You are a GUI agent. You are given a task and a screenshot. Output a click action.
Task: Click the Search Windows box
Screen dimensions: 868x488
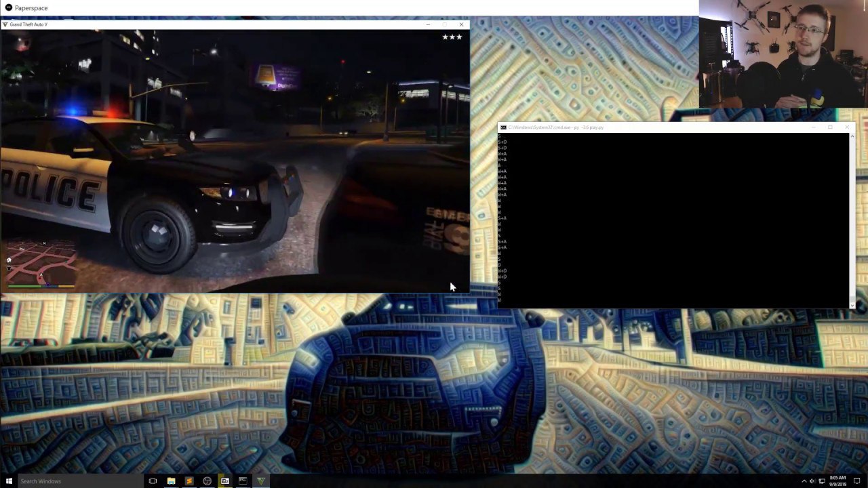[x=80, y=481]
